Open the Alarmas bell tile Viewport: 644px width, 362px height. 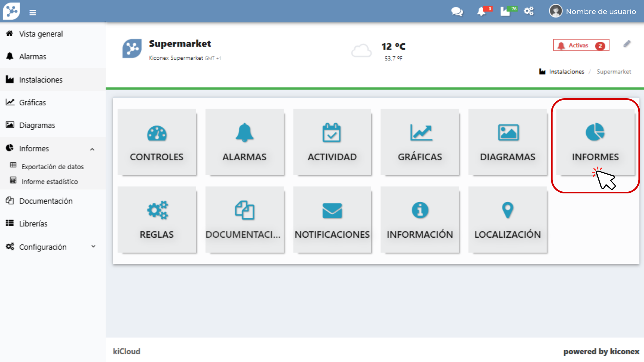[245, 142]
